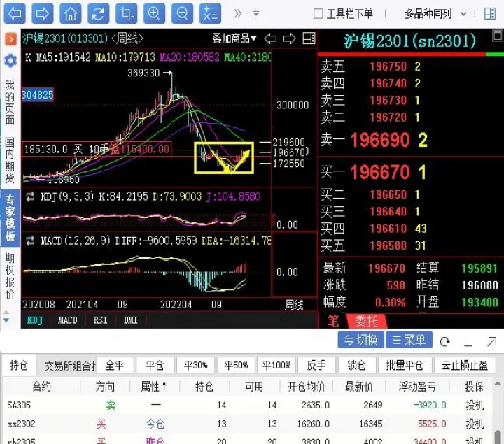
Task: Switch the MACD indicator via its swap icon
Action: [x=30, y=241]
